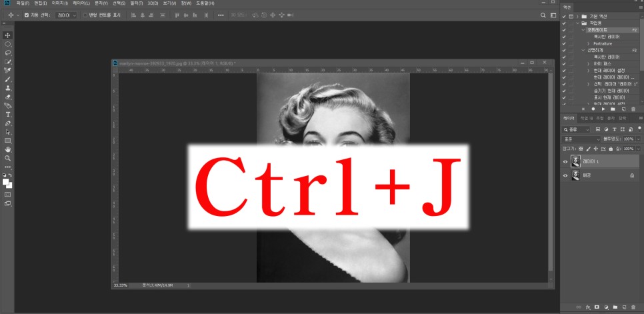Select the Hand tool

pos(8,149)
